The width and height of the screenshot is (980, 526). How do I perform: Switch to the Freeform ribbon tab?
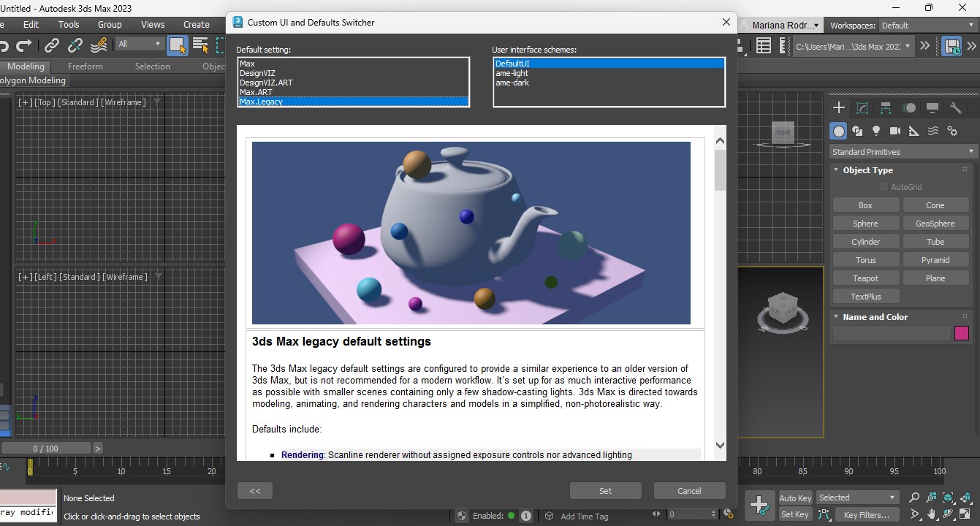point(86,66)
